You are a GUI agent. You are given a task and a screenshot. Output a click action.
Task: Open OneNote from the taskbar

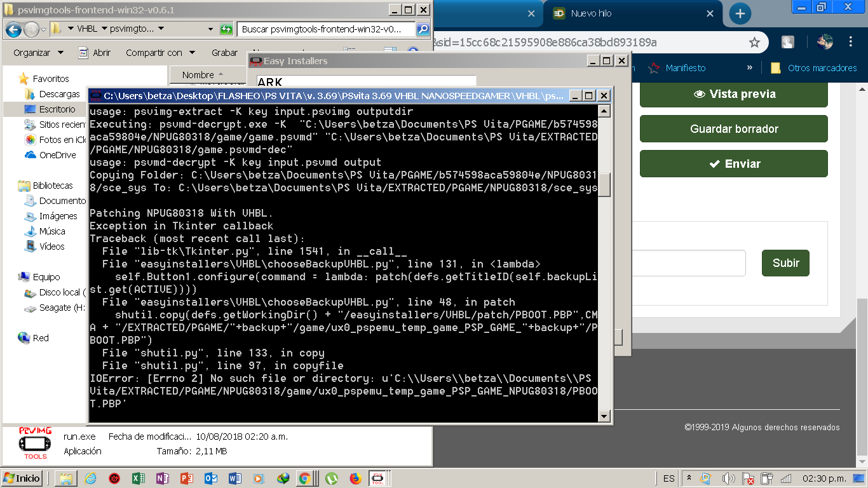162,478
